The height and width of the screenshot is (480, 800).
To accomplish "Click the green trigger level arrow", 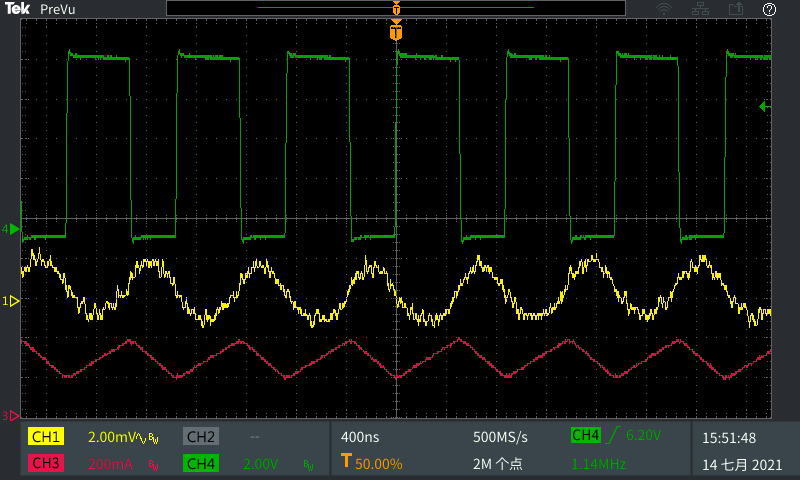I will pos(765,106).
